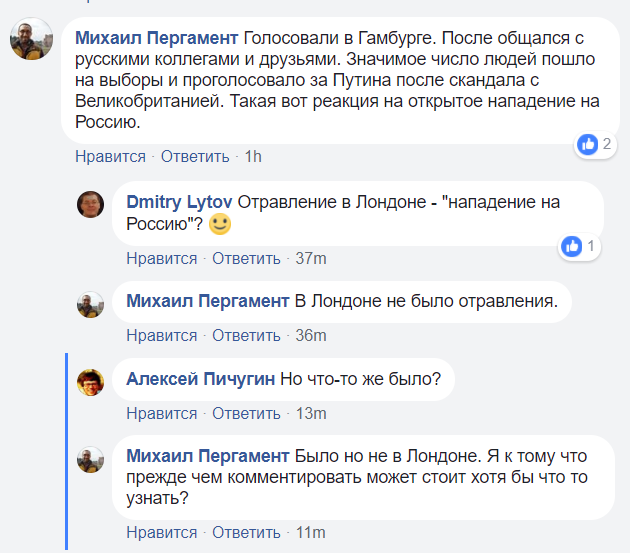This screenshot has width=630, height=553.
Task: Click the like reaction icon showing 2 likes
Action: click(x=587, y=144)
